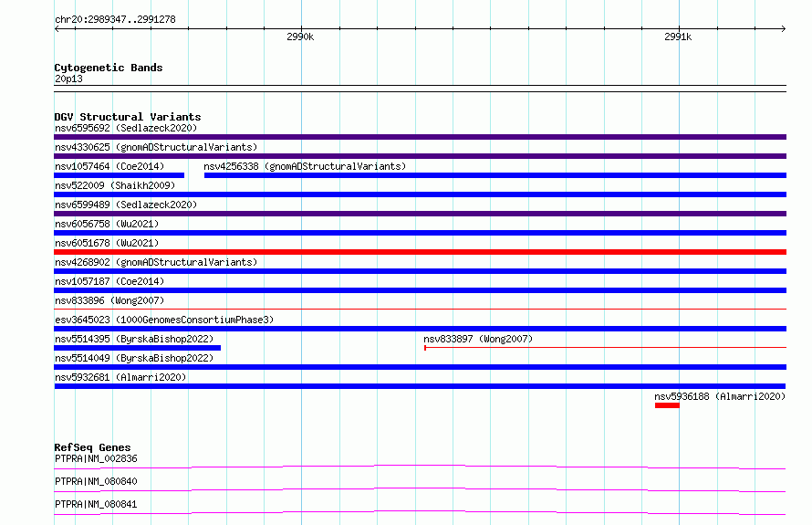Click the blue bar under nsv522009

coord(420,194)
